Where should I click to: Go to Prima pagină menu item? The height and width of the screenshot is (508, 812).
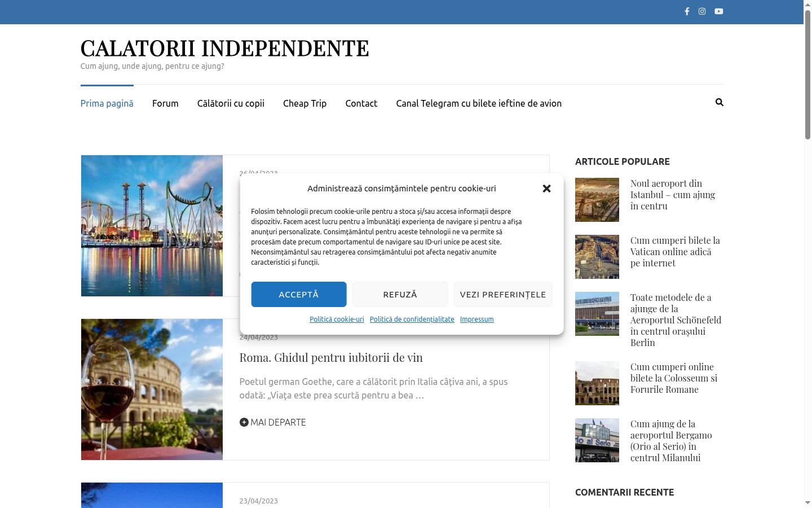[107, 103]
